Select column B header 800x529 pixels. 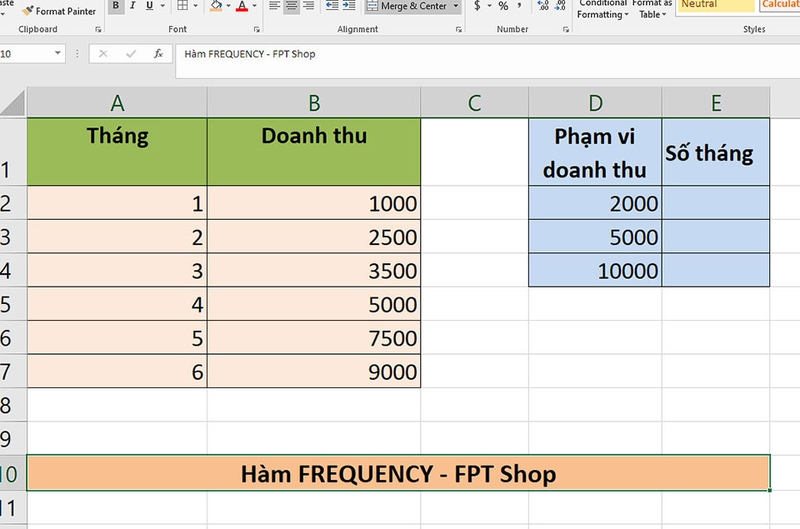(314, 103)
